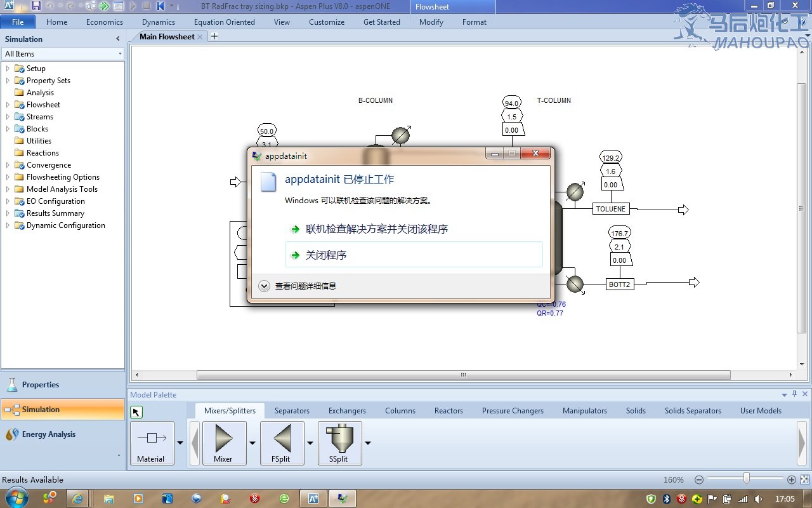Switch to Aspen Plus taskbar button
Screen dimensions: 812x508
pos(313,498)
